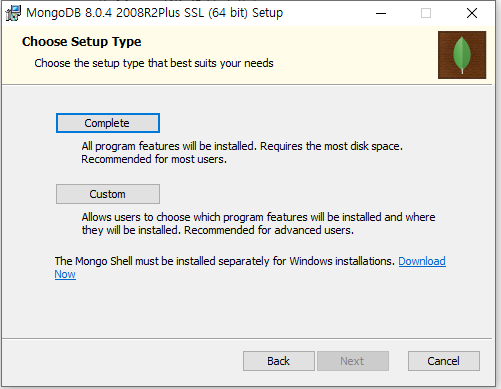Click the disabled Next button

pos(353,361)
